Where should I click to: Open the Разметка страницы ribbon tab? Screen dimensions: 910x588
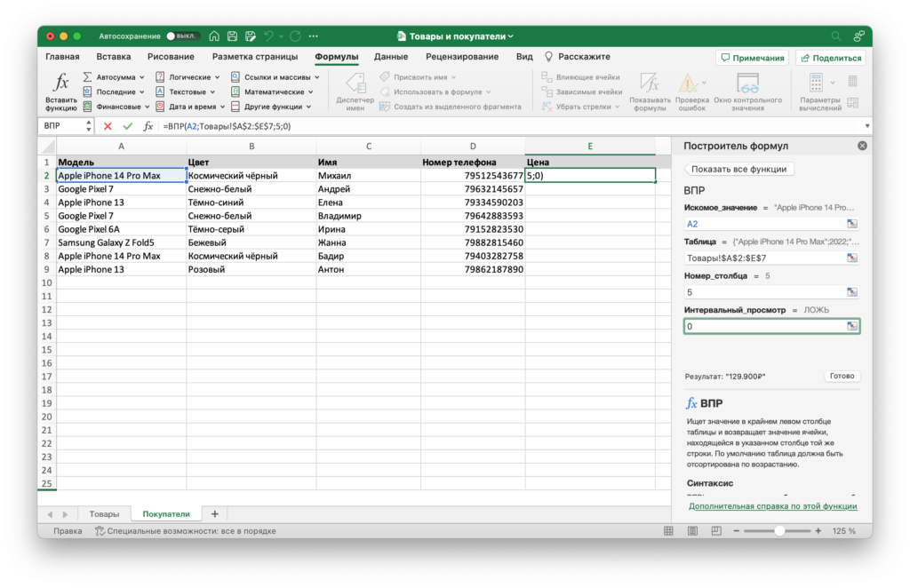point(255,56)
